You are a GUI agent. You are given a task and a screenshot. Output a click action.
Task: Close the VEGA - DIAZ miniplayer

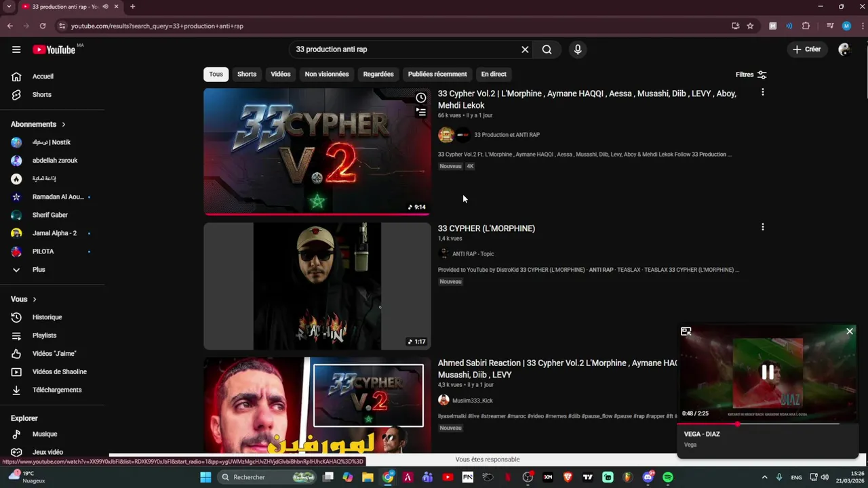click(850, 331)
